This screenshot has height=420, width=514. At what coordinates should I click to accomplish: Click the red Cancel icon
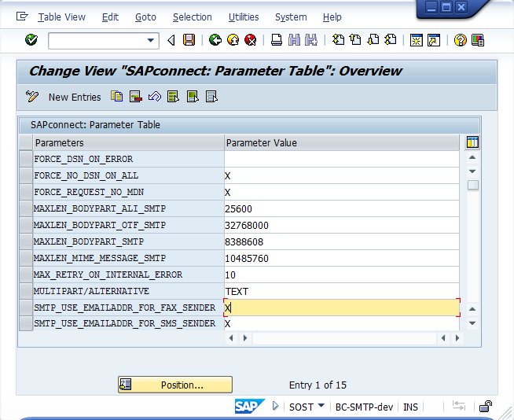(250, 40)
